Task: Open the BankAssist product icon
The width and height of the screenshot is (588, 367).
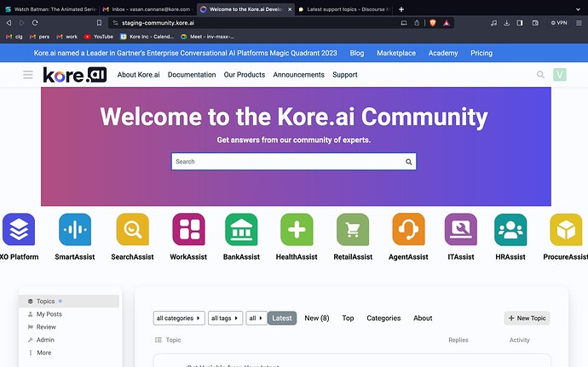Action: click(x=241, y=229)
